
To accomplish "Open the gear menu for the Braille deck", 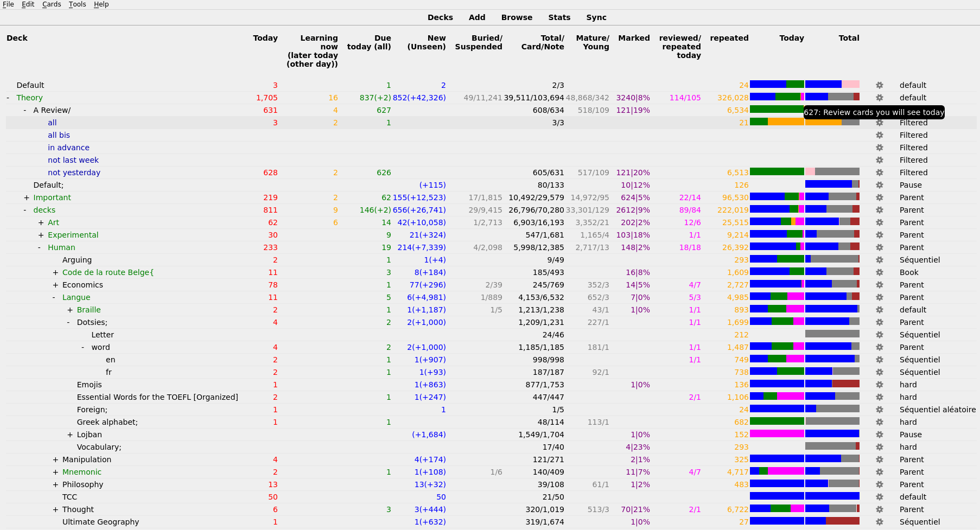I will pos(879,309).
